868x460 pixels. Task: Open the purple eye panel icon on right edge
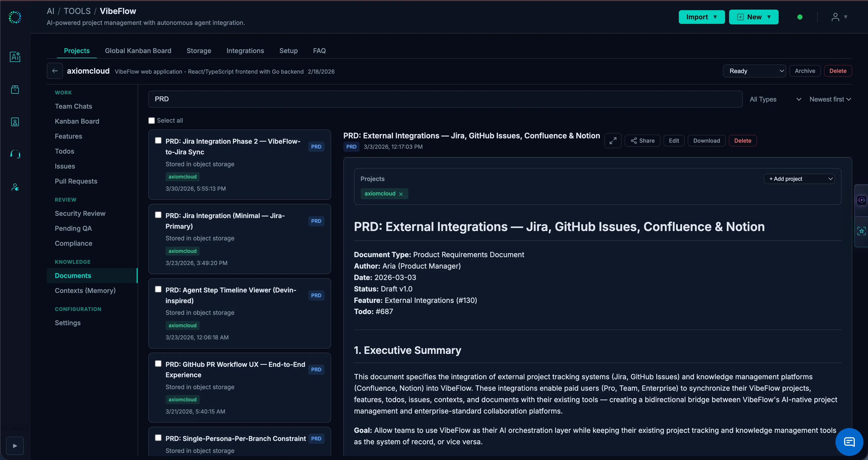pos(862,200)
